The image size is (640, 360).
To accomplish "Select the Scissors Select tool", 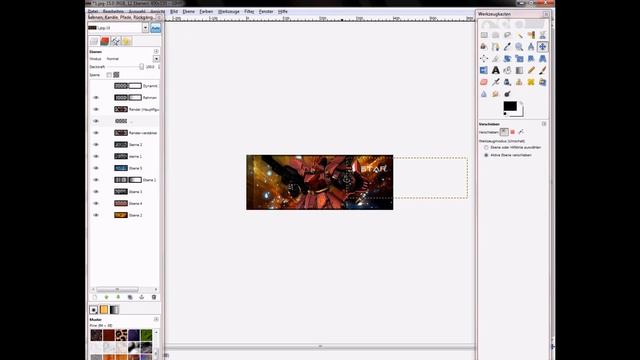I will pyautogui.click(x=542, y=35).
